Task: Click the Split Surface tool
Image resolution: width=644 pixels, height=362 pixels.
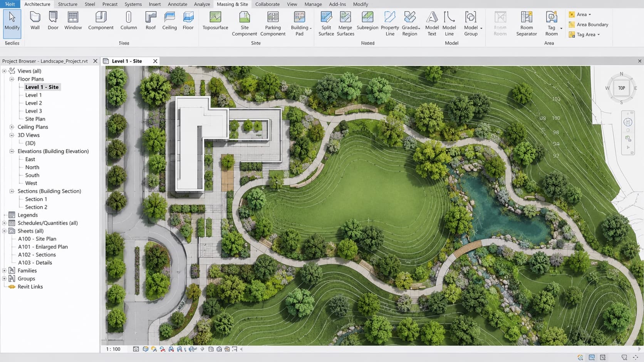Action: point(326,24)
